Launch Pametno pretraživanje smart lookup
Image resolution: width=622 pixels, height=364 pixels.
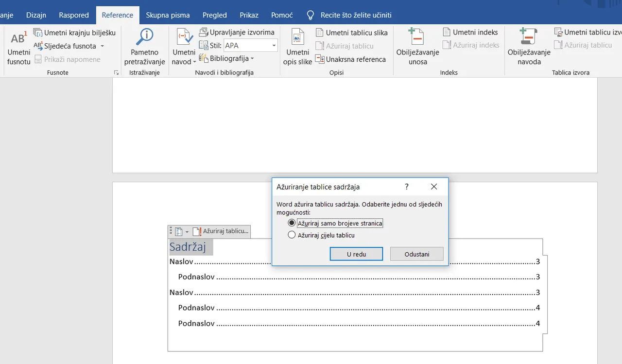point(144,47)
